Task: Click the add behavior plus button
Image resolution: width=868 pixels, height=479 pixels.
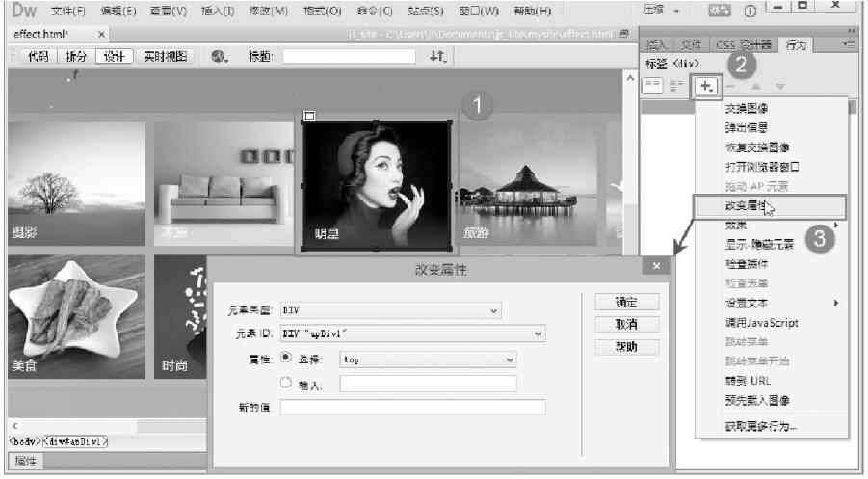Action: 707,87
